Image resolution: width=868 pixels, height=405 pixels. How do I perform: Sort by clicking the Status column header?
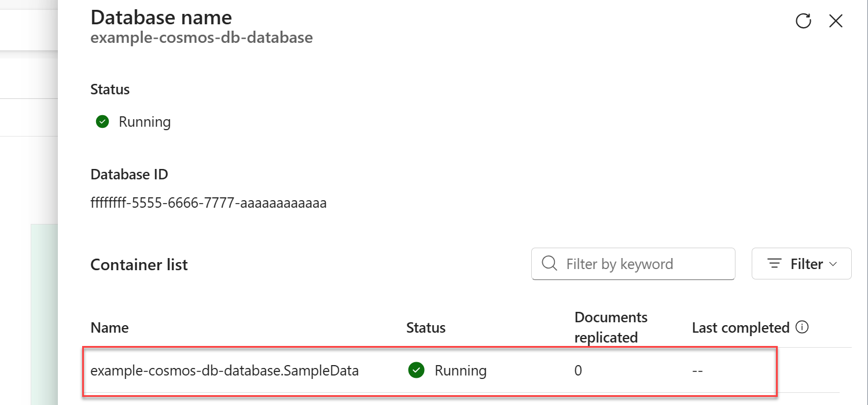pyautogui.click(x=425, y=327)
